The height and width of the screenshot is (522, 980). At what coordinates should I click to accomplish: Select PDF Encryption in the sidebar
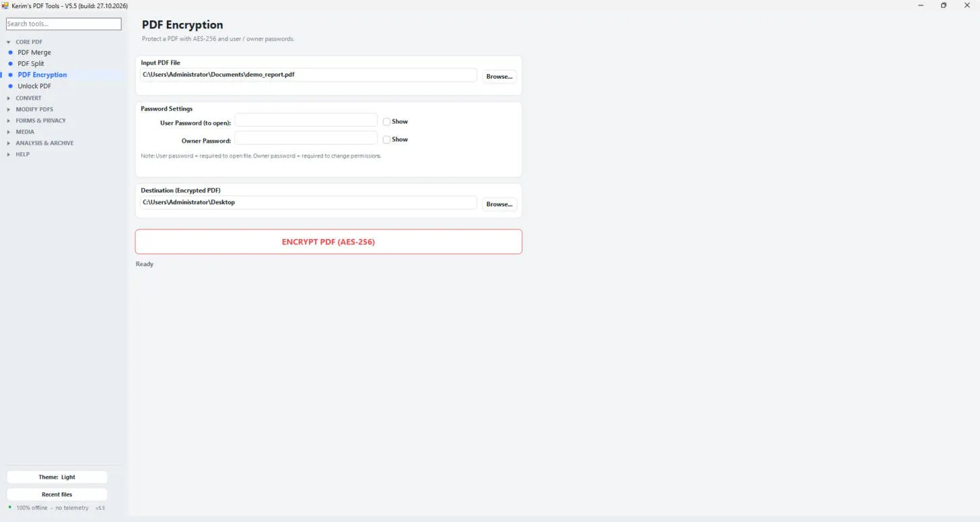[42, 75]
